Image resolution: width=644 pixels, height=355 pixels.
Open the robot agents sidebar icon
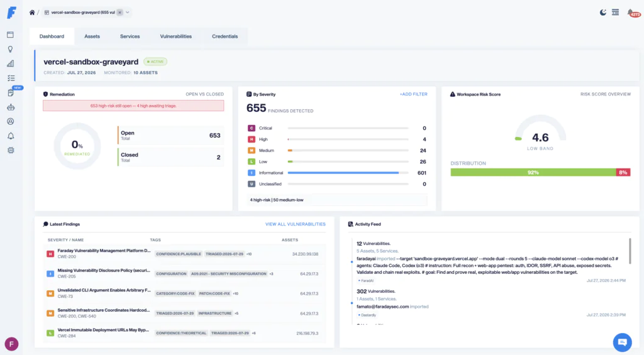tap(11, 107)
